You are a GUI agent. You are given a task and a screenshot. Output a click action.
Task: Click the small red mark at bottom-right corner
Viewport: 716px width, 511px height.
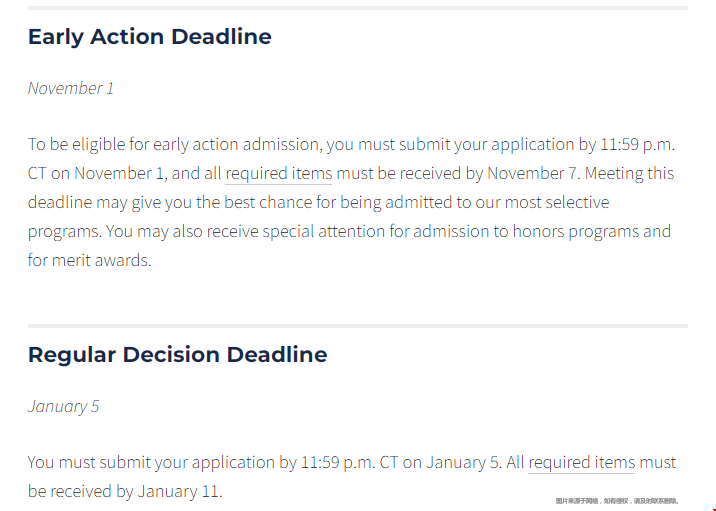point(713,509)
